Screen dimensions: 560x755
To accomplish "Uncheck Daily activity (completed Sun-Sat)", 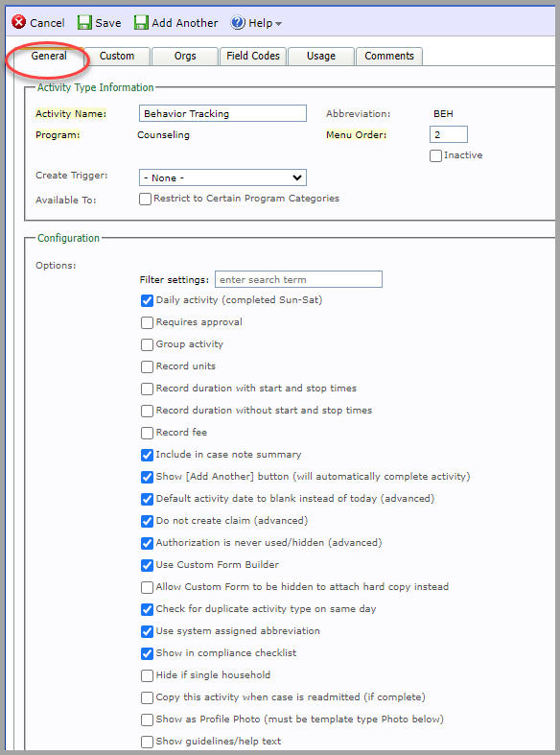I will pos(148,301).
